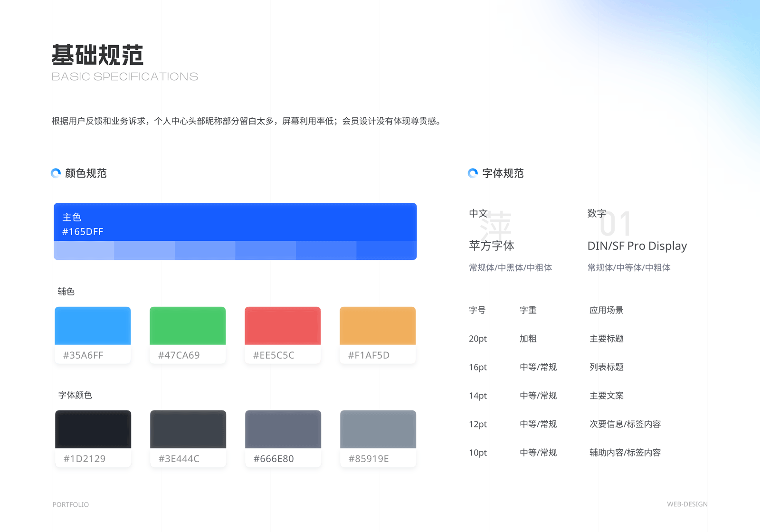Click the DIN/SF Pro Display font name

click(637, 246)
